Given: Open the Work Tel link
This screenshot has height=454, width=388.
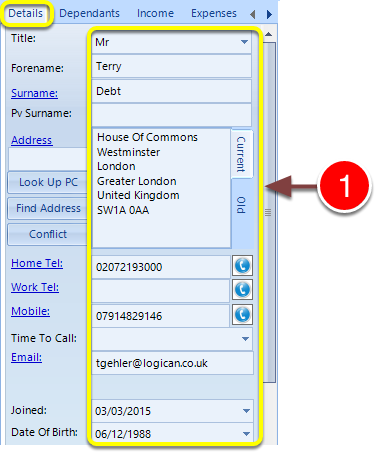Looking at the screenshot, I should pyautogui.click(x=35, y=287).
